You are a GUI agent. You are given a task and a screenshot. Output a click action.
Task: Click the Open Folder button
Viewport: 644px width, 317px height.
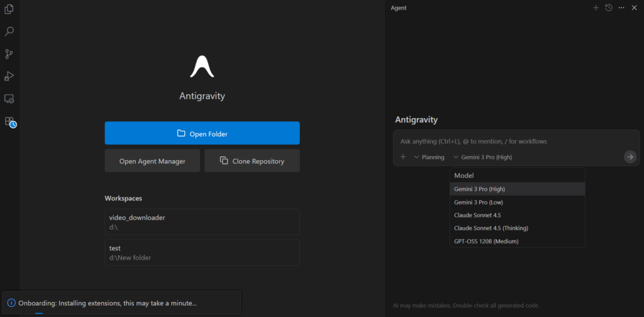202,133
